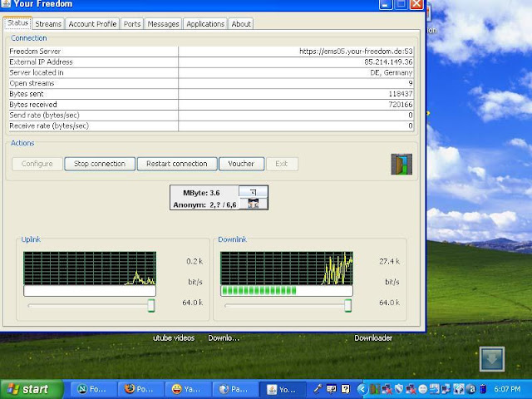Click the monitor icon beside the microphone
Viewport: 532px width, 399px height.
332,389
